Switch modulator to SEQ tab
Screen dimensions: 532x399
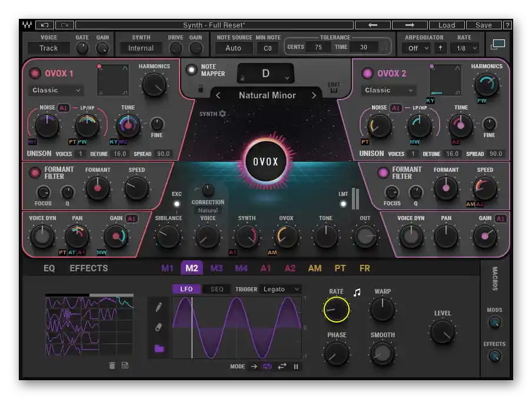tap(217, 289)
